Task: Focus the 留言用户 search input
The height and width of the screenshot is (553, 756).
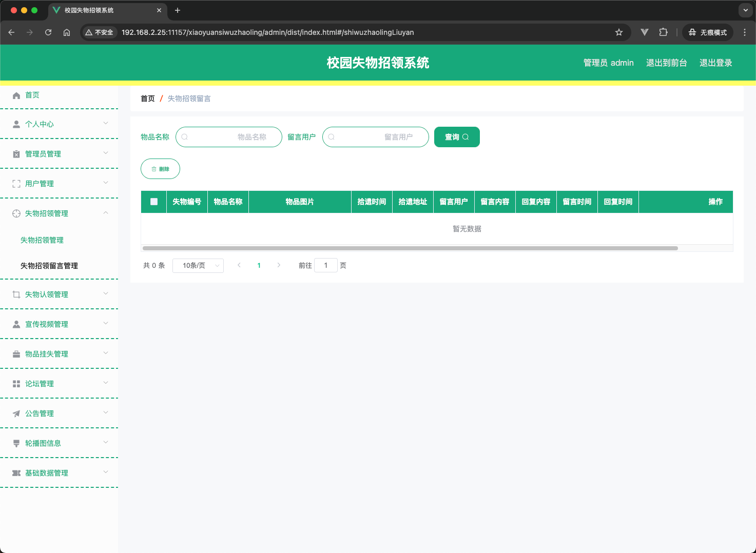Action: 376,137
